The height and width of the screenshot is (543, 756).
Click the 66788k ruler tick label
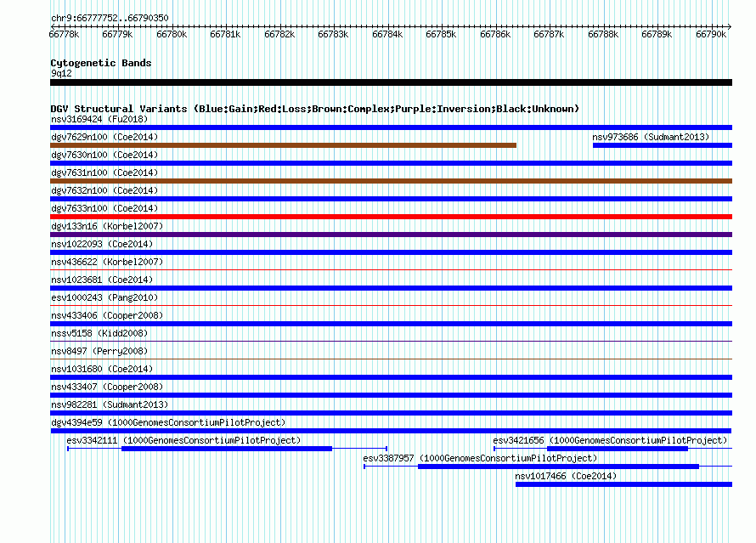[x=603, y=34]
